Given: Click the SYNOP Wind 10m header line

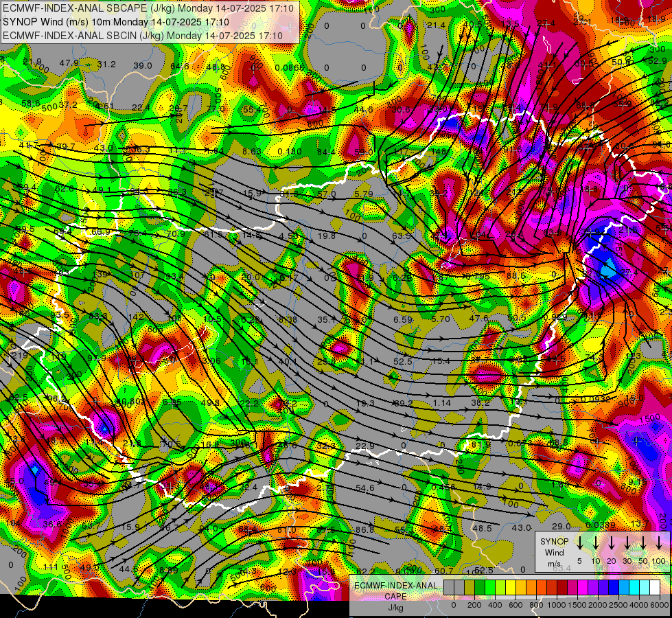Looking at the screenshot, I should (x=116, y=22).
